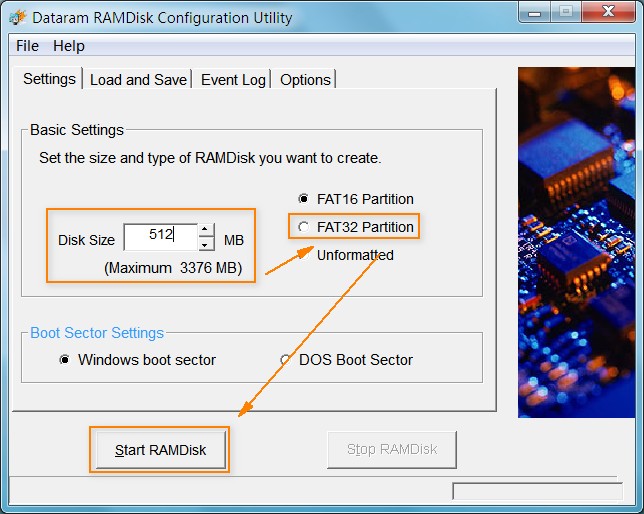
Task: Click the 'Basic Settings' group label
Action: (77, 130)
